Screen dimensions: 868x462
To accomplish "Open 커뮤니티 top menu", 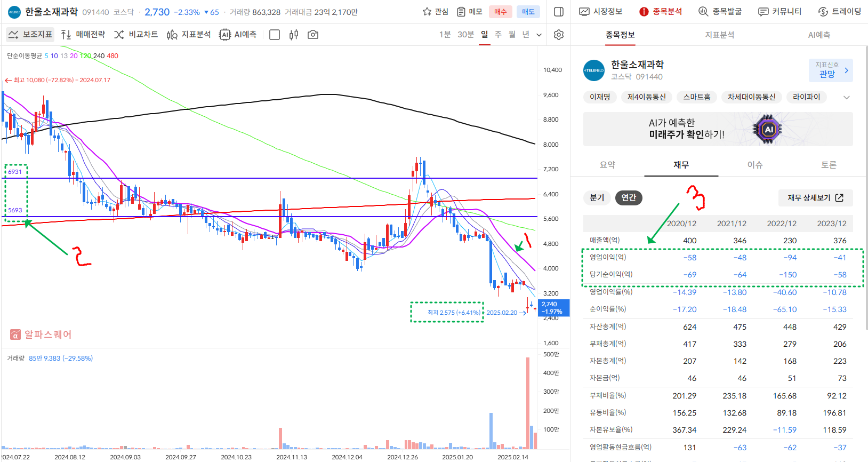I will click(780, 12).
